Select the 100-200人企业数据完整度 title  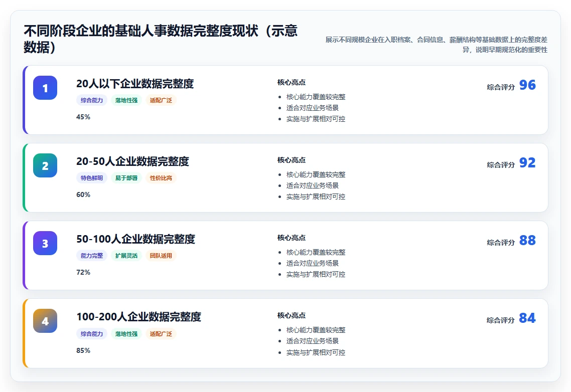(139, 317)
